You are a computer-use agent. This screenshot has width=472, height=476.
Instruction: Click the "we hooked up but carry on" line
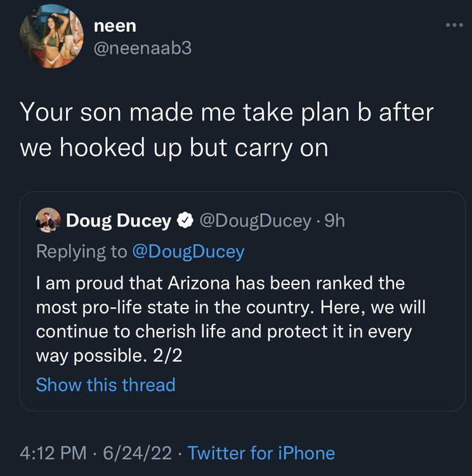[x=174, y=147]
